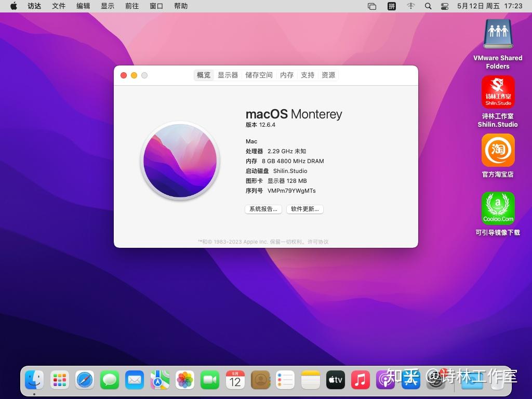Open the 文件 menu
The width and height of the screenshot is (532, 399).
[x=59, y=6]
